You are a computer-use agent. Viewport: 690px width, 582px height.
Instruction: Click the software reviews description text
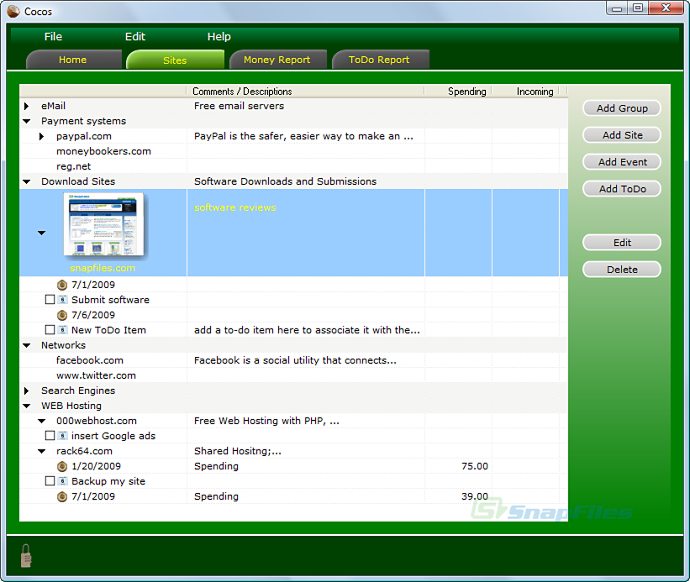(235, 208)
